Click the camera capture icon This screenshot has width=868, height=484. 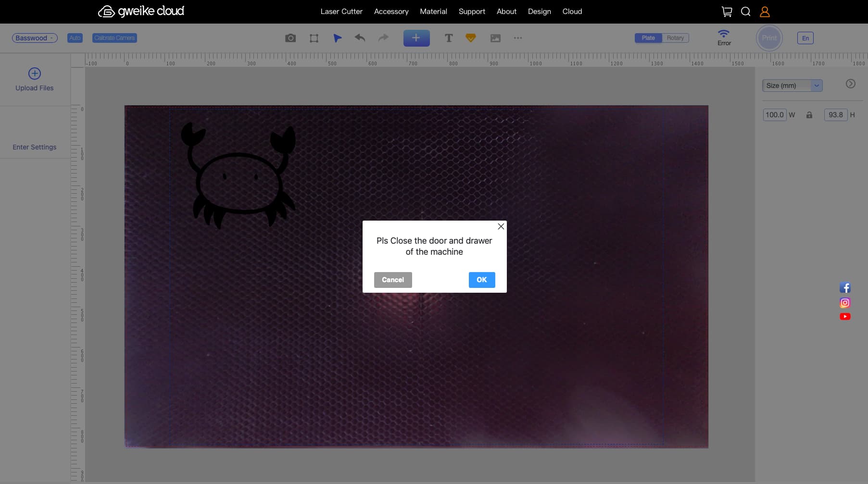click(290, 38)
